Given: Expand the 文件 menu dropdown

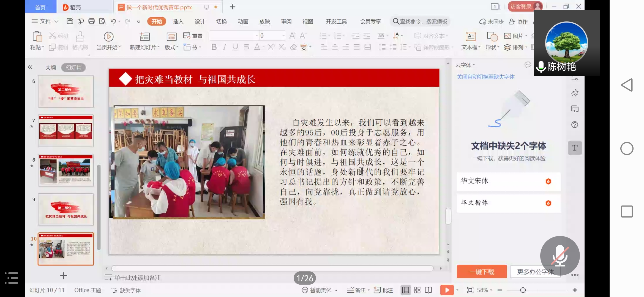Looking at the screenshot, I should [x=45, y=21].
